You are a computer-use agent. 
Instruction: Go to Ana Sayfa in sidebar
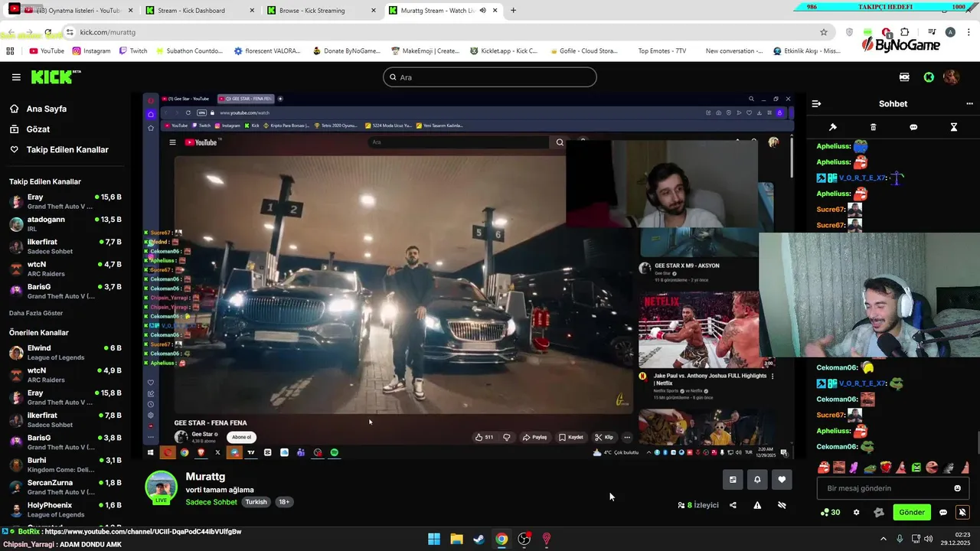coord(46,109)
